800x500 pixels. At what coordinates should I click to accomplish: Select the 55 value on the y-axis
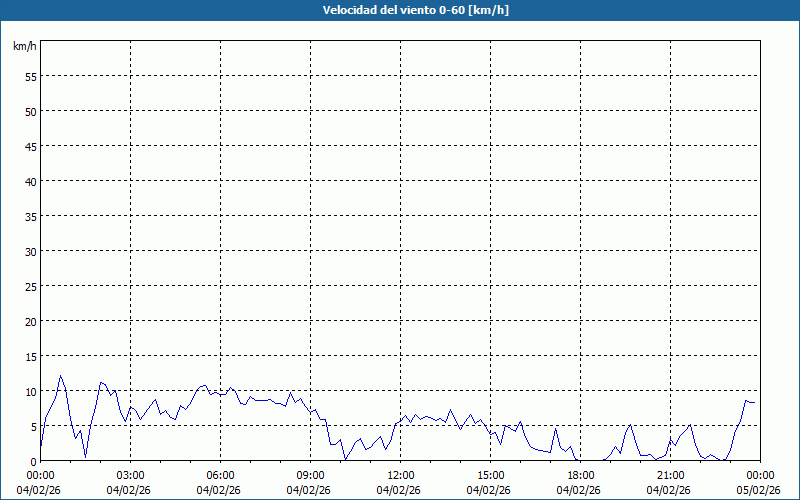coord(30,76)
